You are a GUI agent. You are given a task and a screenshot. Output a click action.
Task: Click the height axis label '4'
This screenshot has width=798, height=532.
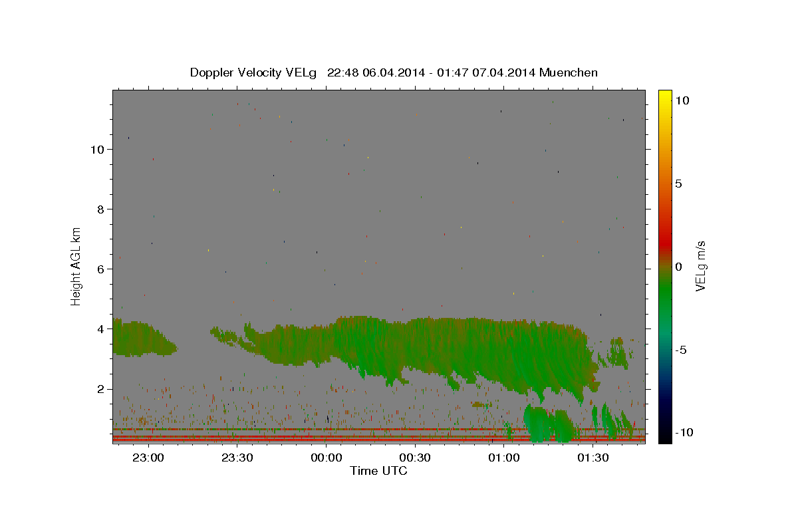click(100, 329)
